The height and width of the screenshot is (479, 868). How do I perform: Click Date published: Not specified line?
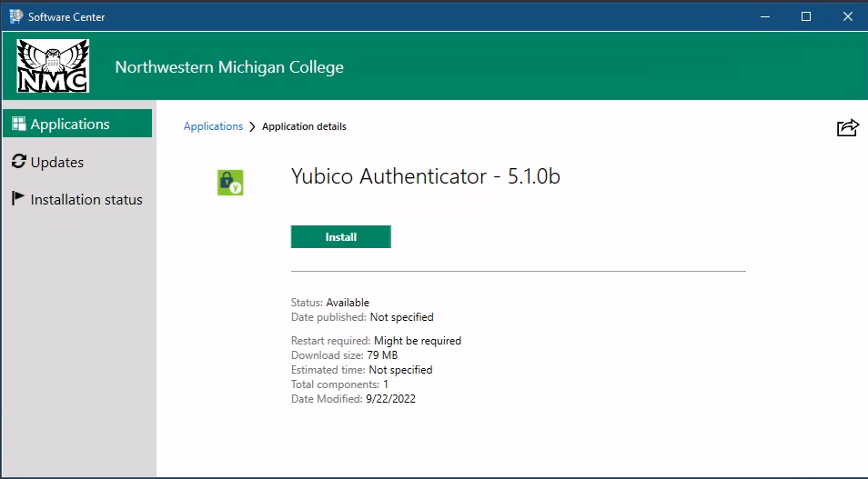pyautogui.click(x=362, y=317)
